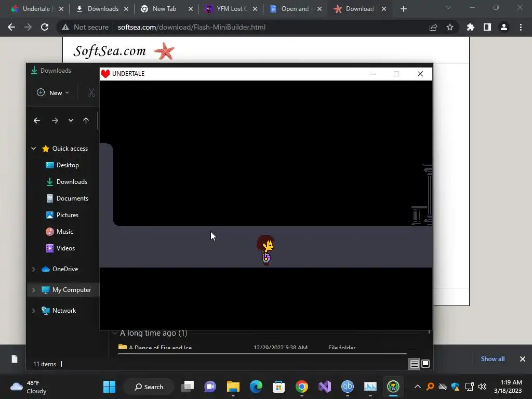
Task: Select Music in Quick access
Action: tap(64, 232)
